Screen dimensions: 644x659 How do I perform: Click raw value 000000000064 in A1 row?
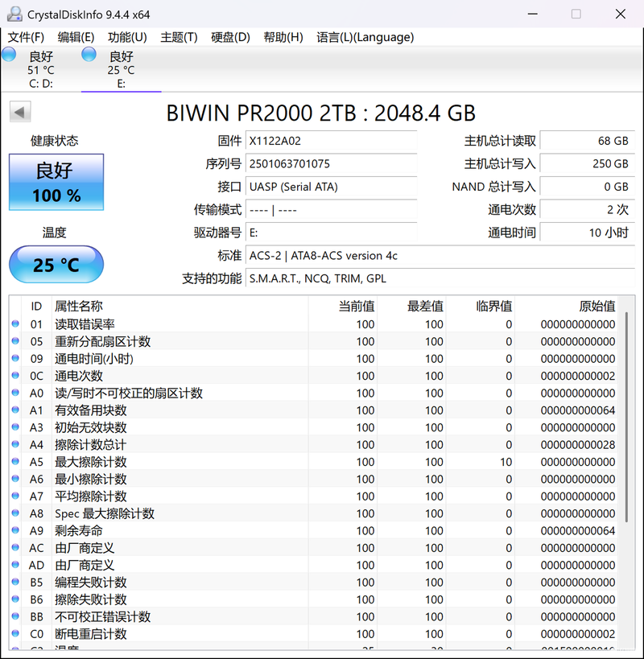click(578, 410)
